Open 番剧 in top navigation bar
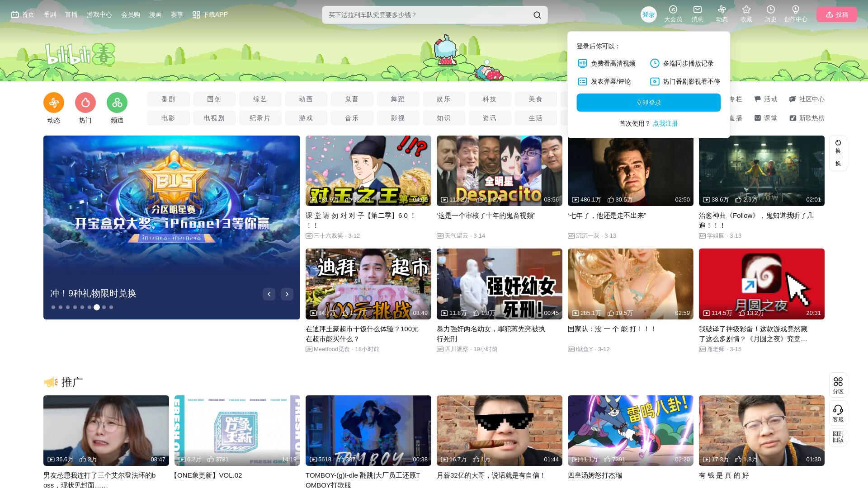868x488 pixels. pyautogui.click(x=50, y=14)
